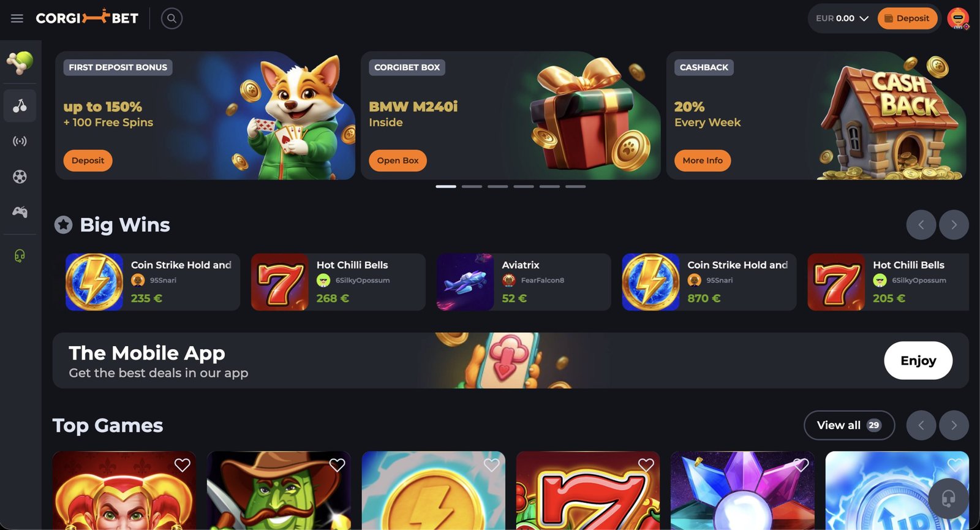Favorite the jester game with heart icon
This screenshot has height=530, width=980.
click(x=182, y=465)
